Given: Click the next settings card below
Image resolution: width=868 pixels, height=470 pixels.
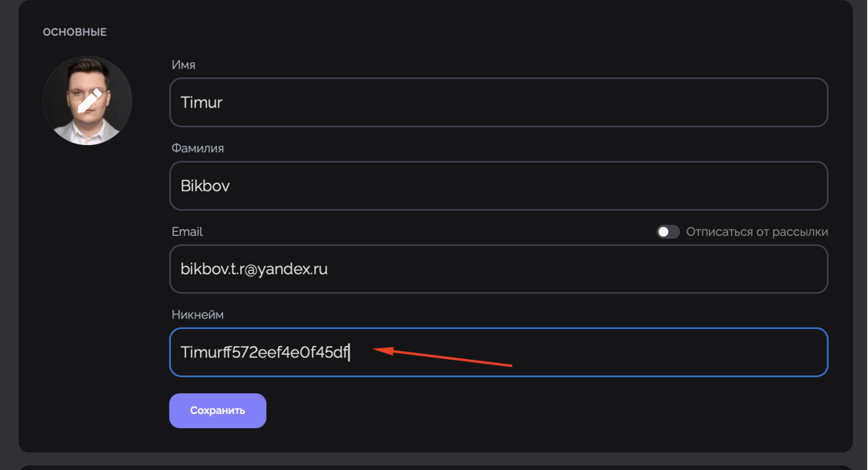Looking at the screenshot, I should 436,468.
